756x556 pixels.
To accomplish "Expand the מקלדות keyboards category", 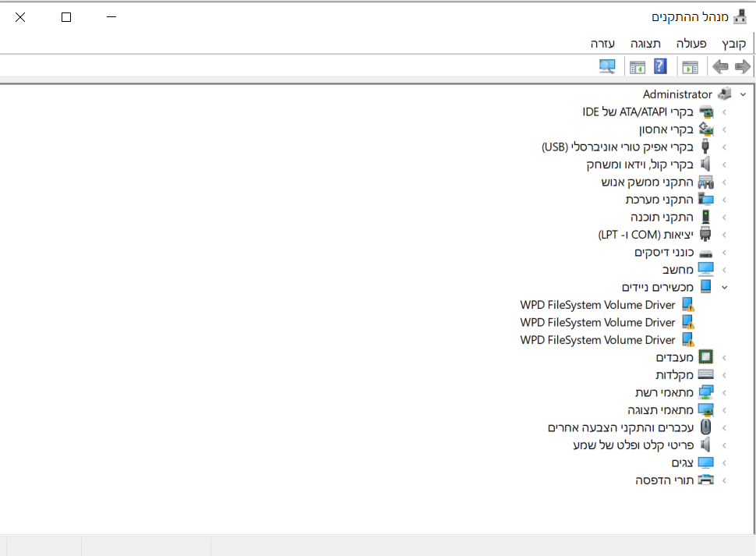I will click(x=725, y=374).
